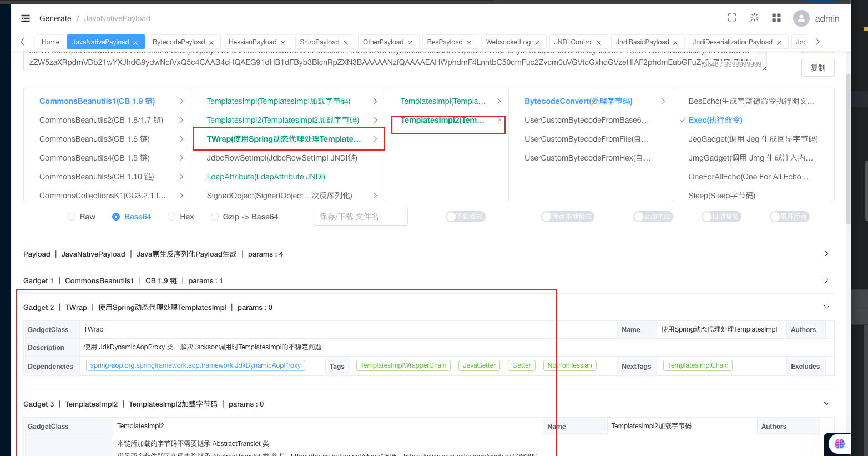The height and width of the screenshot is (456, 868).
Task: Close the WebsocketLog tab
Action: (x=537, y=43)
